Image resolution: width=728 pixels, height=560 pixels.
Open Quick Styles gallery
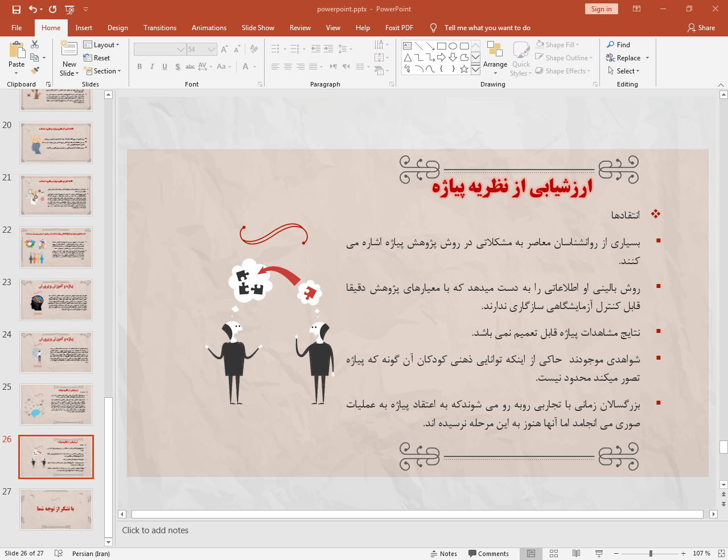(520, 58)
